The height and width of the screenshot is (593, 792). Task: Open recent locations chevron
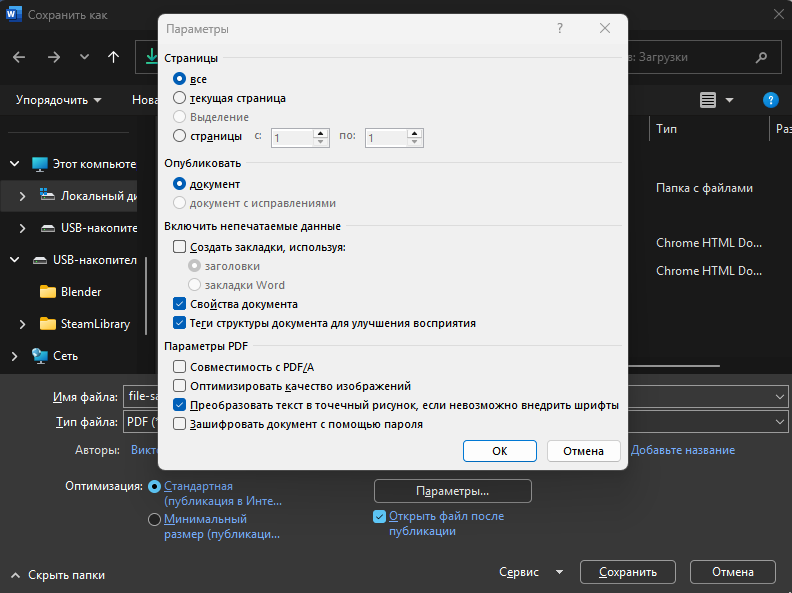[84, 57]
